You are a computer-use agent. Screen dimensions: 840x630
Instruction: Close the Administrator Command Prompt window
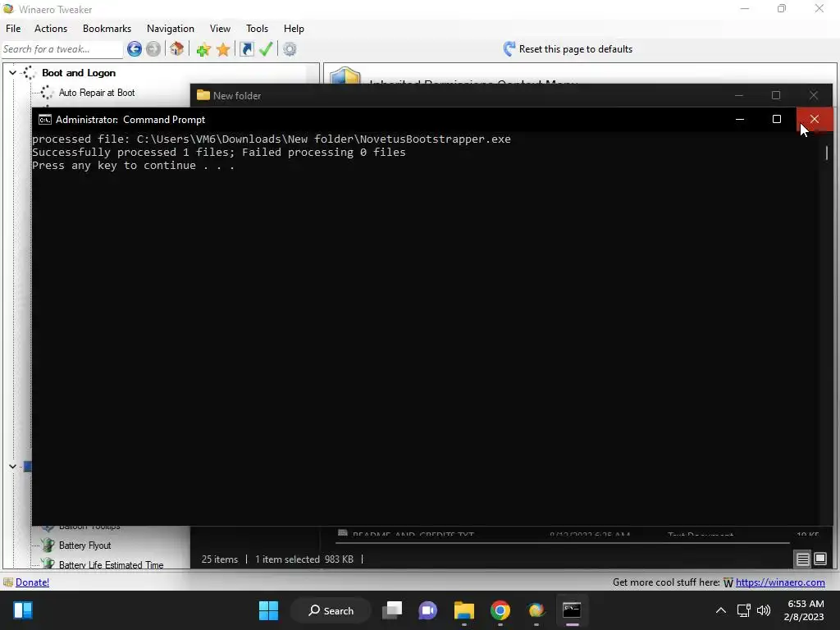pyautogui.click(x=815, y=120)
